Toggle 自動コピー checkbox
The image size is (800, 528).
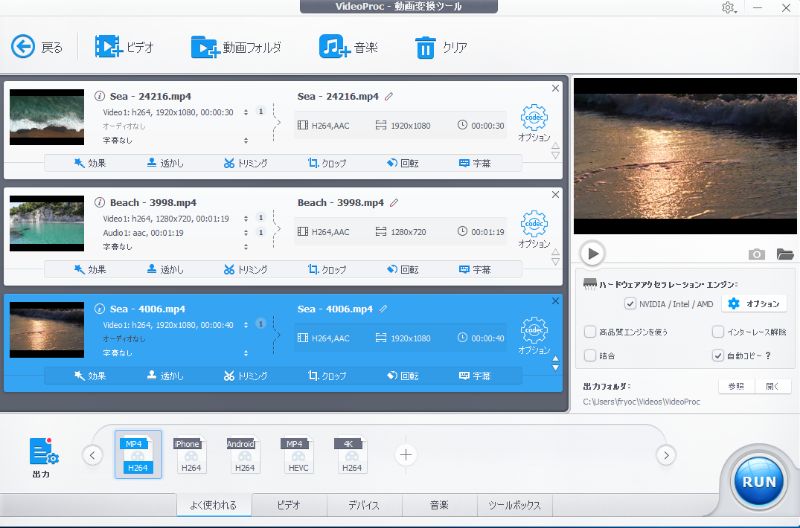coord(718,355)
